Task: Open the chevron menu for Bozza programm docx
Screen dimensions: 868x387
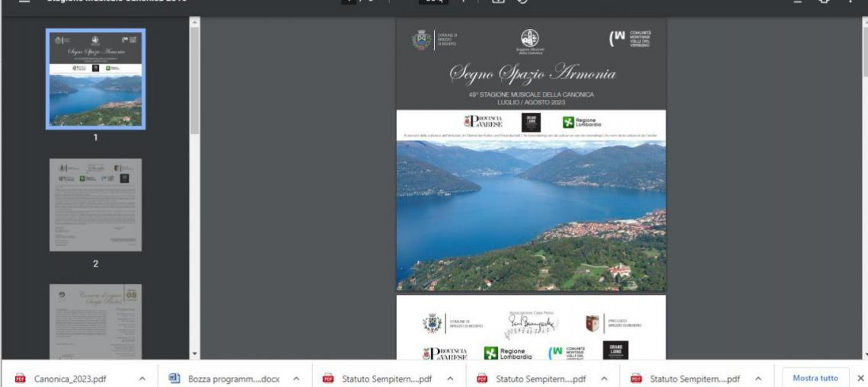Action: click(296, 377)
